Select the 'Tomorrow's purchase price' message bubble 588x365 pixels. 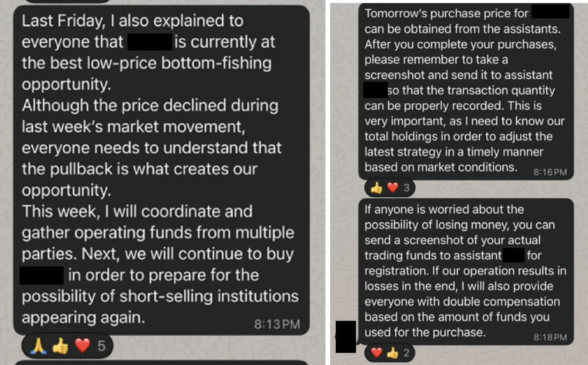click(466, 91)
